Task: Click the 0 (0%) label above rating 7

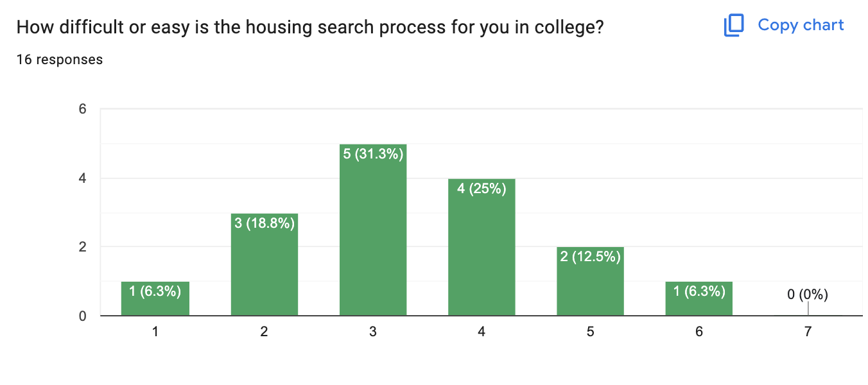Action: click(808, 295)
